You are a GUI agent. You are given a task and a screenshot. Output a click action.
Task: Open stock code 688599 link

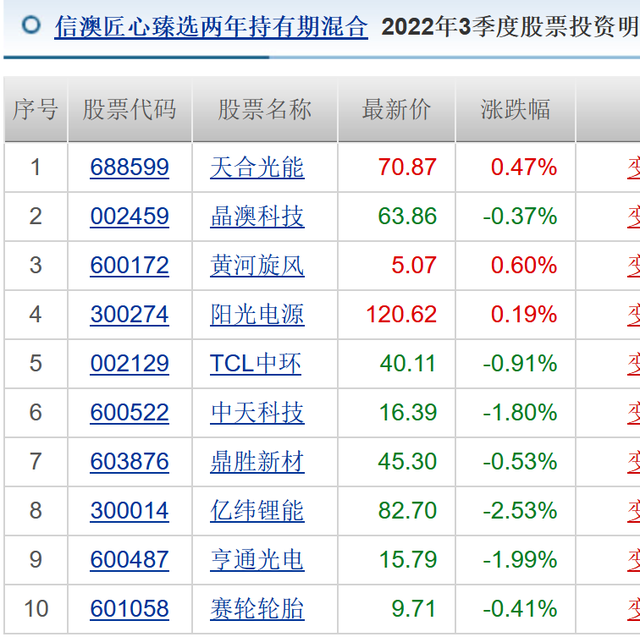[x=129, y=167]
